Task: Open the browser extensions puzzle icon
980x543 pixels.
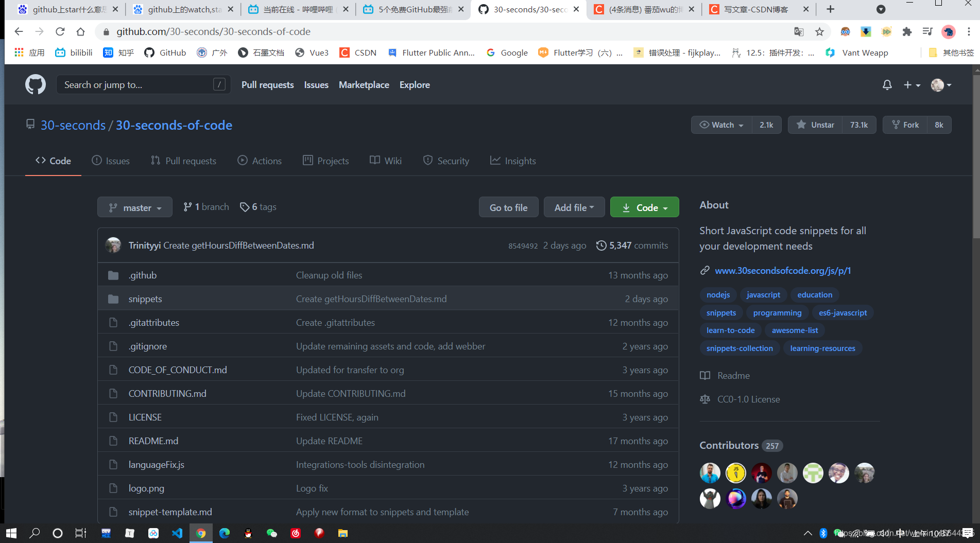Action: pyautogui.click(x=907, y=32)
